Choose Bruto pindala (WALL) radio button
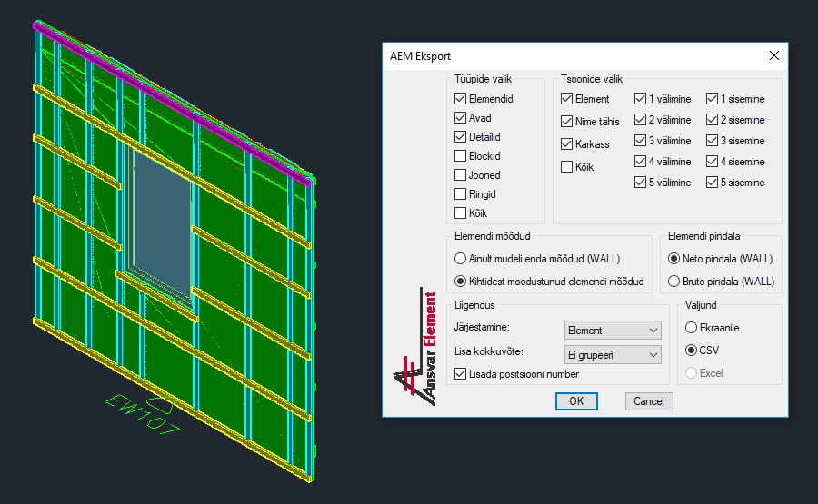This screenshot has width=818, height=504. 674,282
